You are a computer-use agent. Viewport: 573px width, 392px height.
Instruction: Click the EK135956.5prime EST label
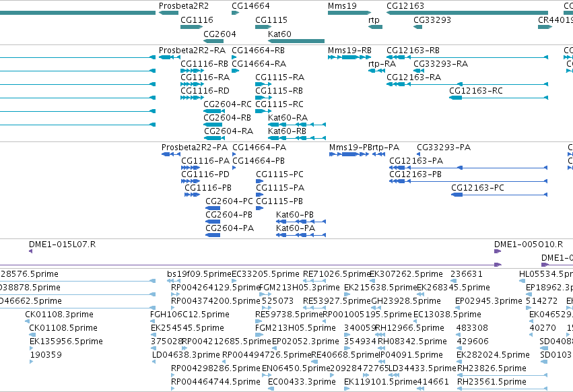click(66, 341)
